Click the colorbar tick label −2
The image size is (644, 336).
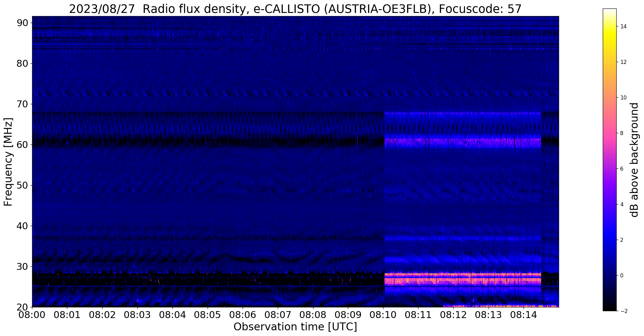(x=623, y=311)
